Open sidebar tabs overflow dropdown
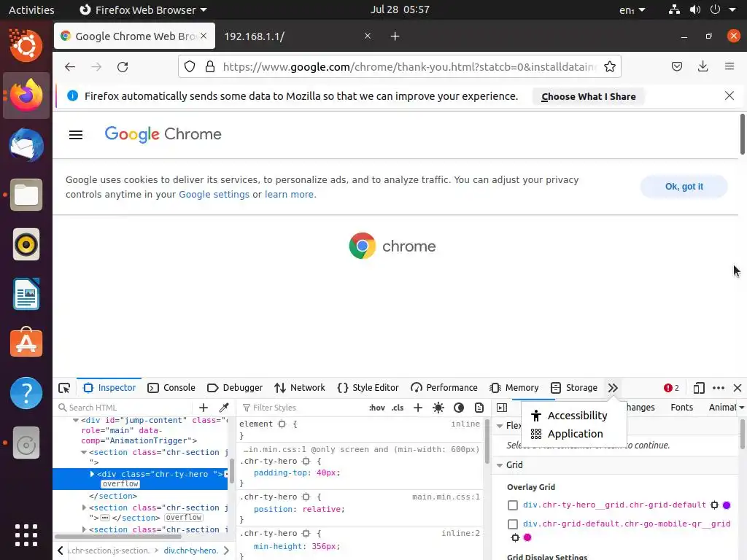This screenshot has height=560, width=747. point(741,408)
